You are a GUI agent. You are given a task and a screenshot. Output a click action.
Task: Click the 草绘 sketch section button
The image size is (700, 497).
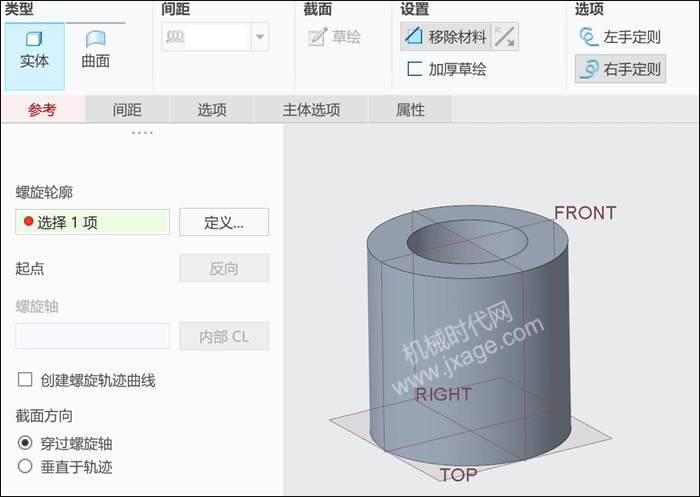(334, 37)
